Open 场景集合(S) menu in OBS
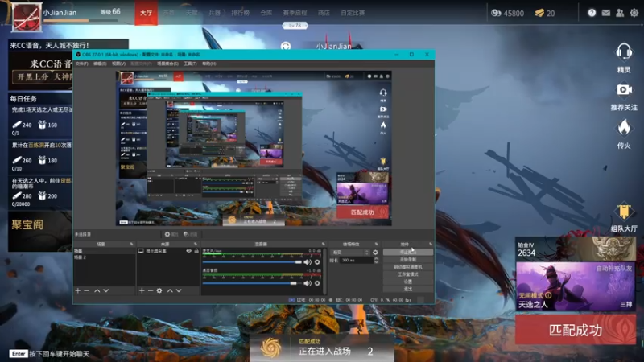 (167, 64)
